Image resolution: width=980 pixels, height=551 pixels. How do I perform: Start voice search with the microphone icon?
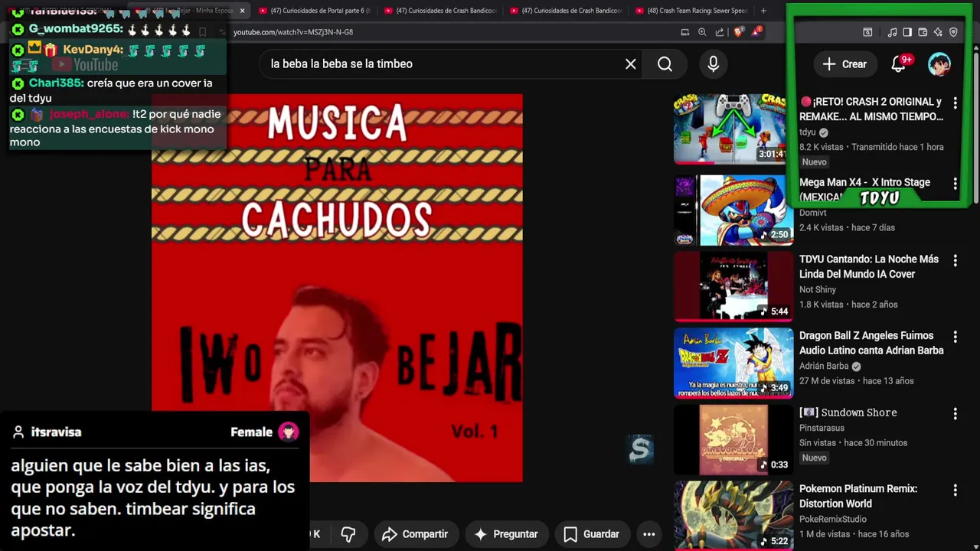713,64
